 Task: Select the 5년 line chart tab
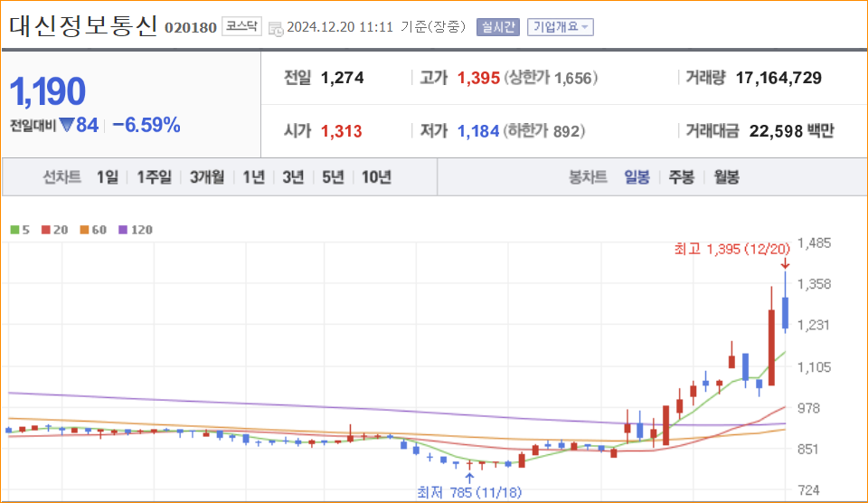click(334, 177)
